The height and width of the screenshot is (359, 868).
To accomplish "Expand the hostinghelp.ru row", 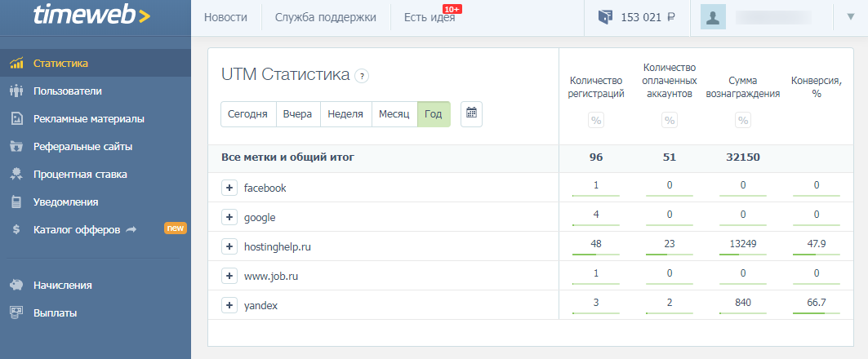I will 229,246.
